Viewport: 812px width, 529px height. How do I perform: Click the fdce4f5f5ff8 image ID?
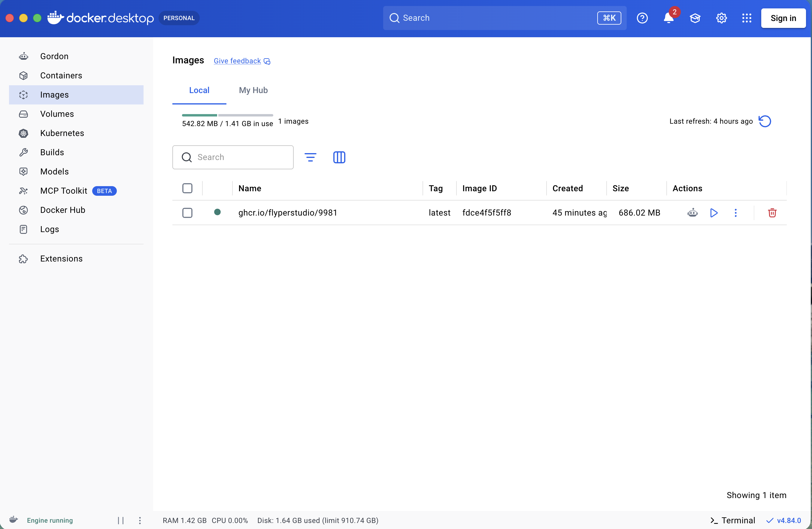(x=486, y=213)
